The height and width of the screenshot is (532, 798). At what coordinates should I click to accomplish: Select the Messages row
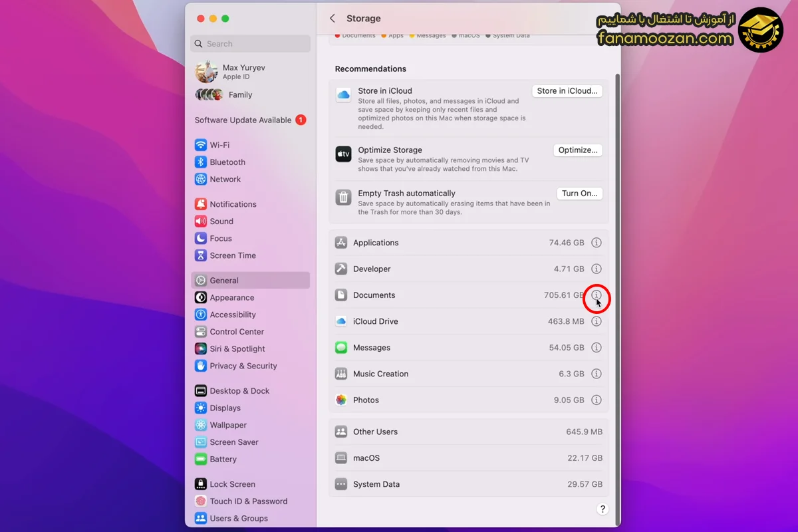(x=468, y=348)
